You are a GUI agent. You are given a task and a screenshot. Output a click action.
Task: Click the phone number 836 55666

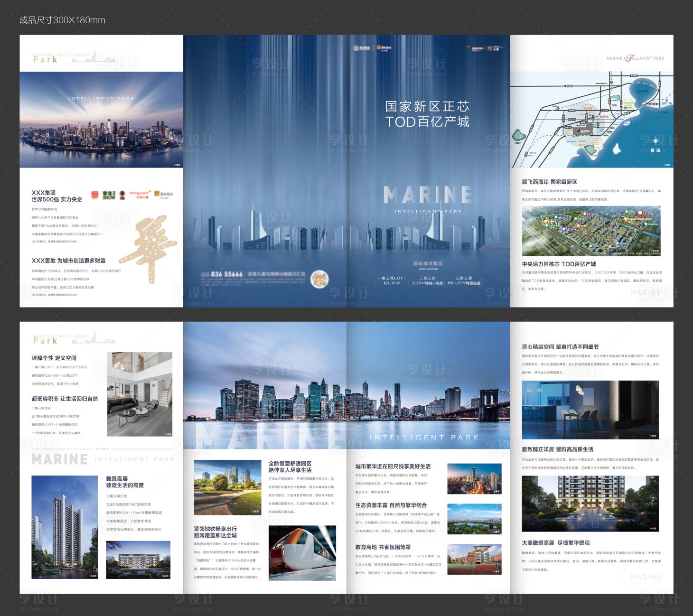[x=226, y=274]
